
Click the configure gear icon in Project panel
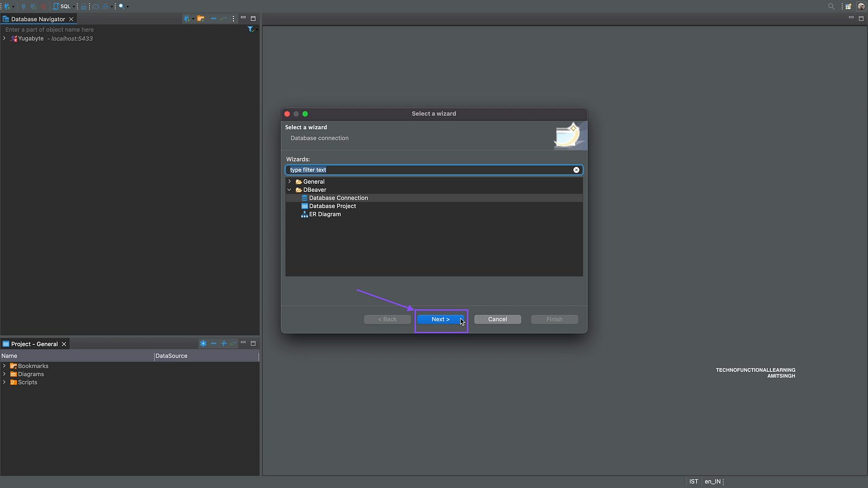pos(203,344)
